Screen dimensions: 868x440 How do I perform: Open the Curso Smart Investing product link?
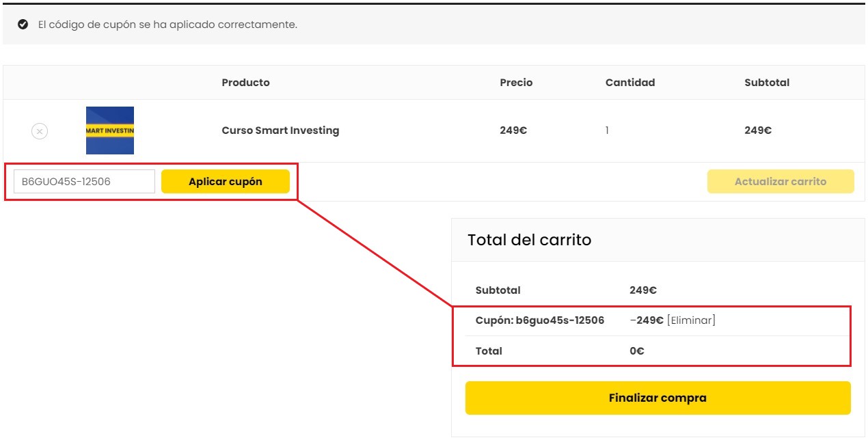pyautogui.click(x=280, y=130)
